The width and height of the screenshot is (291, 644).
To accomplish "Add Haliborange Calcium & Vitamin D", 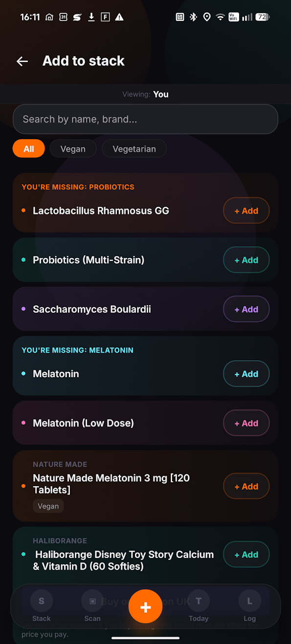I will tap(246, 555).
